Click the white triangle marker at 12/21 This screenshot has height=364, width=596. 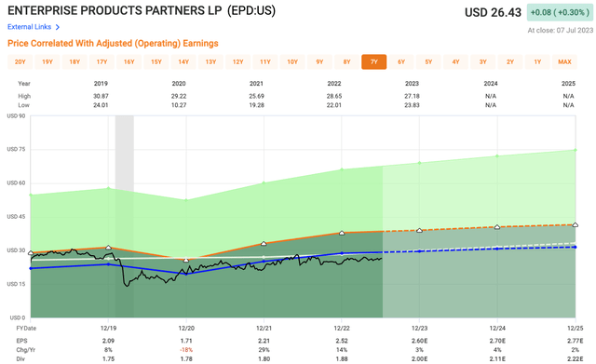click(264, 244)
